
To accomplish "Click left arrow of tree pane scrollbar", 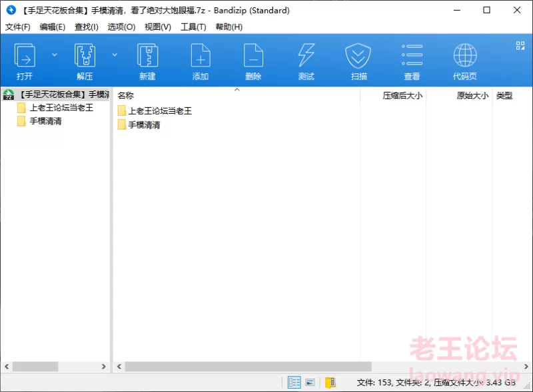I will point(7,367).
